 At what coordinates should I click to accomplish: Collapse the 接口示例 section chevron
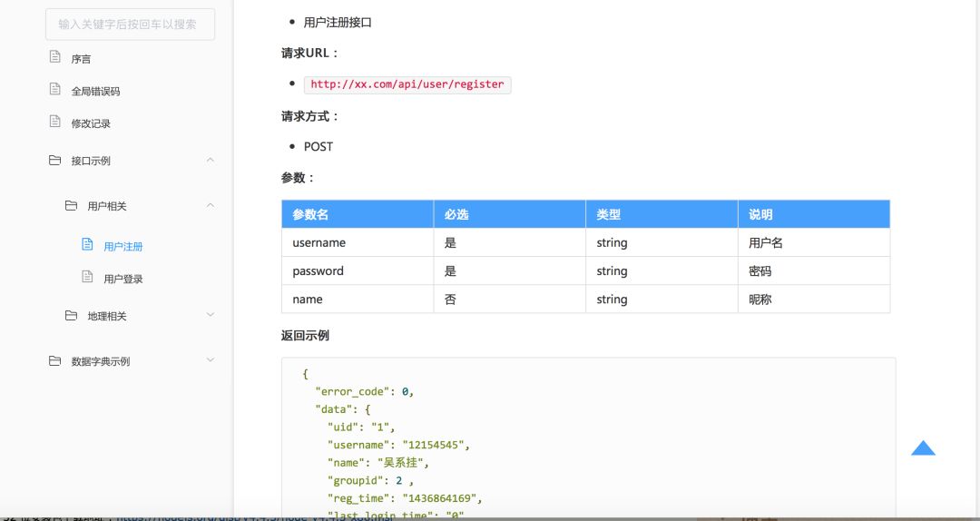coord(211,160)
